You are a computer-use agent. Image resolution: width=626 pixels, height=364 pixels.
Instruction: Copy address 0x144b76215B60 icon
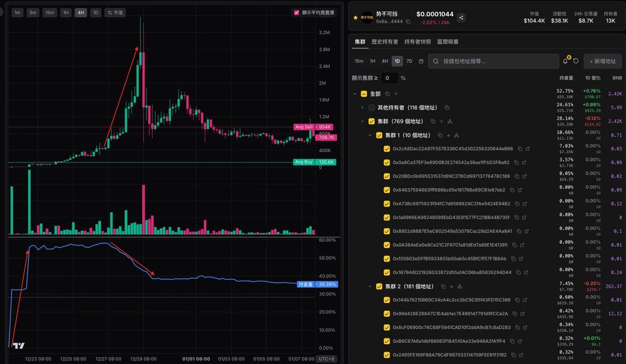517,300
